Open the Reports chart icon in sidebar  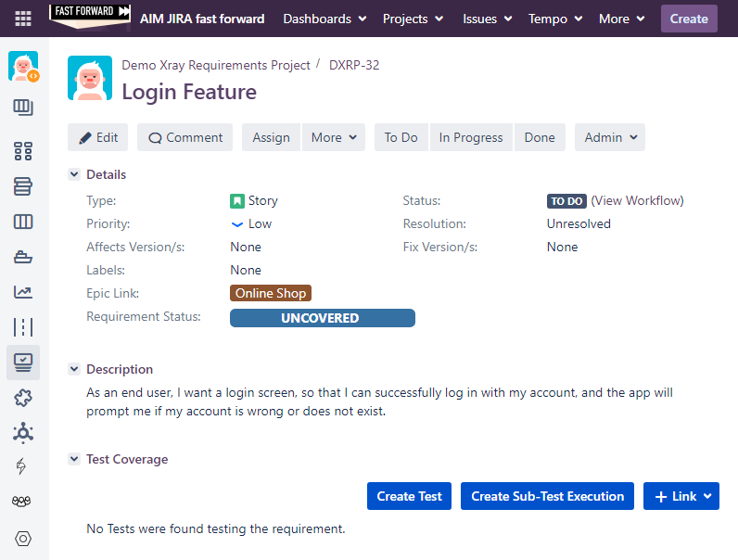coord(23,292)
